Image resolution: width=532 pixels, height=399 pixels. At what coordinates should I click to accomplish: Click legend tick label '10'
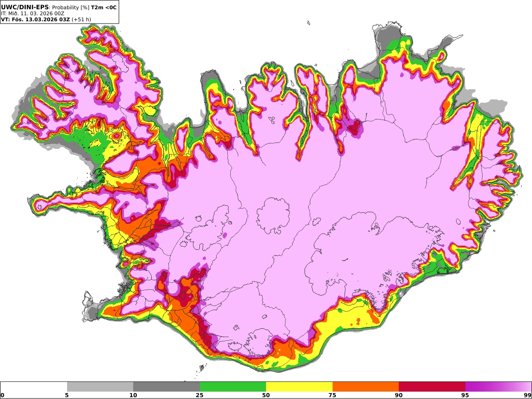[133, 395]
